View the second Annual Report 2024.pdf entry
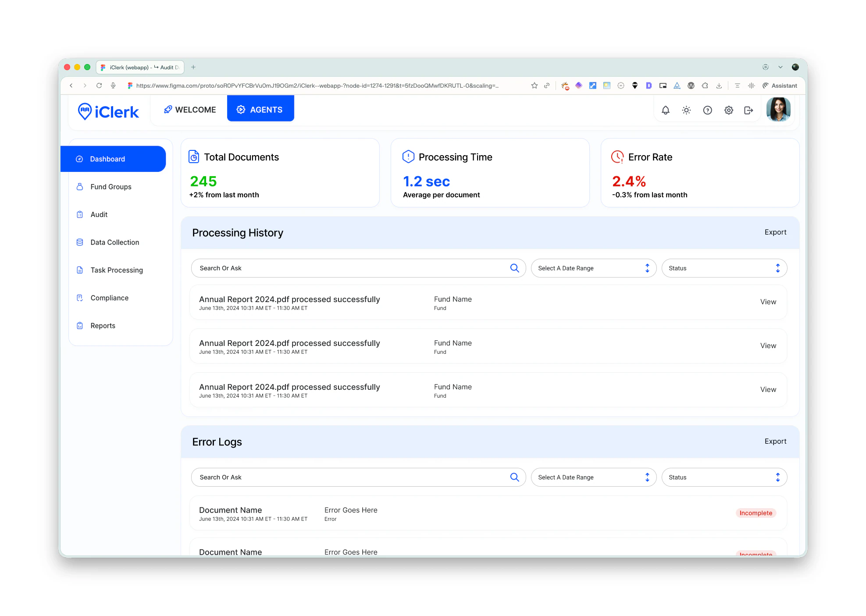This screenshot has height=616, width=866. click(x=768, y=345)
